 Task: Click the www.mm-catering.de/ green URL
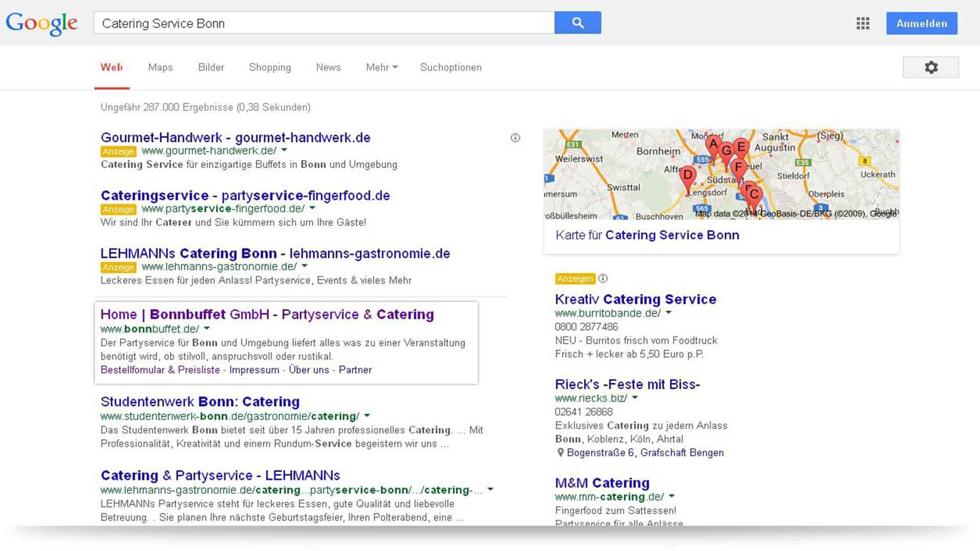[609, 497]
